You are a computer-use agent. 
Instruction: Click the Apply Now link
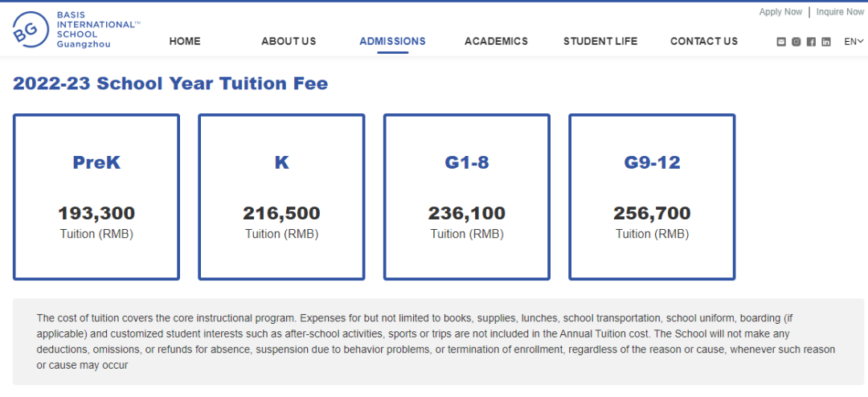(x=780, y=12)
